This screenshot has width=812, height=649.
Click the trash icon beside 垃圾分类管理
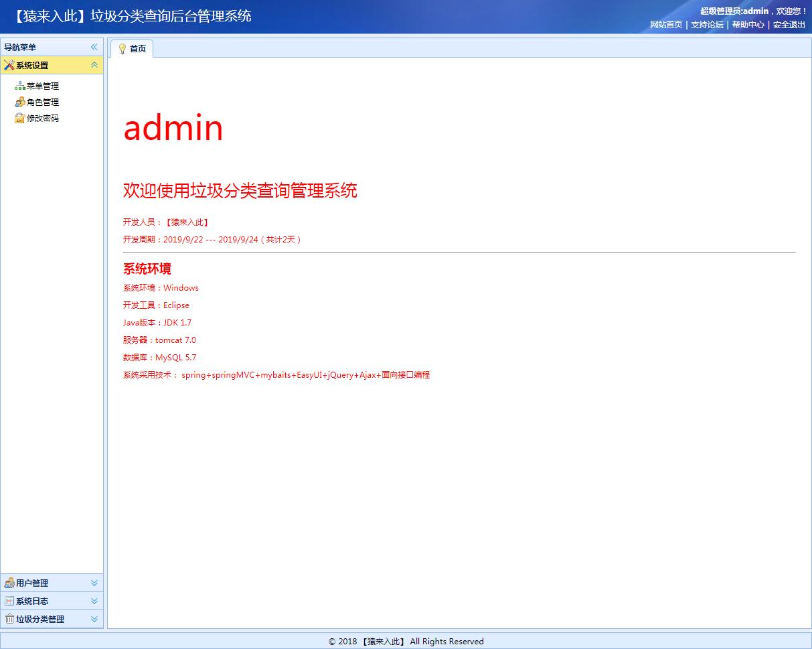pos(11,619)
